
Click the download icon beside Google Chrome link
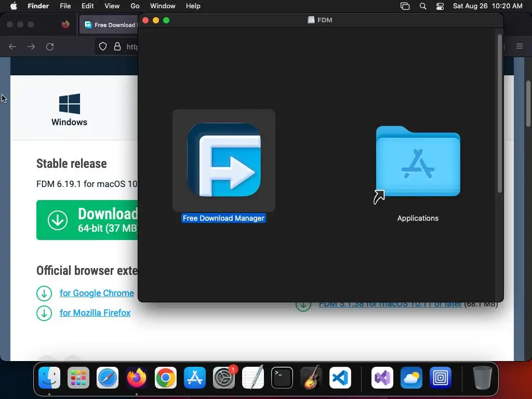tap(44, 294)
